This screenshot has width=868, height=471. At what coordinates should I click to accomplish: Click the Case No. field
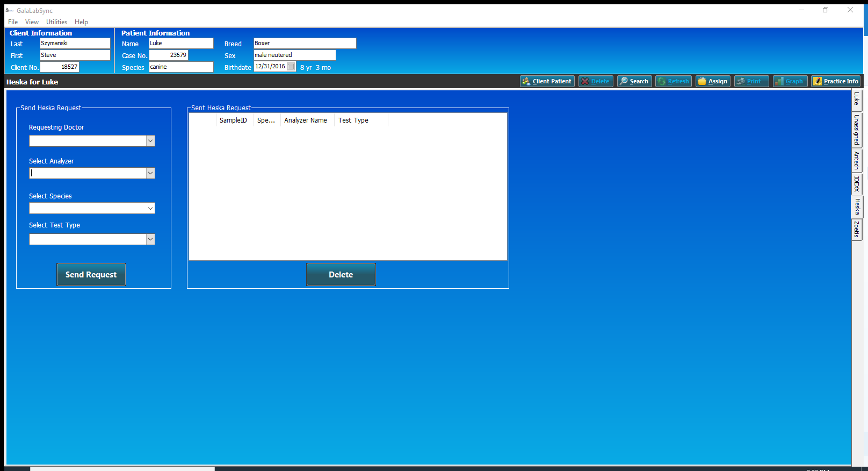pos(169,55)
